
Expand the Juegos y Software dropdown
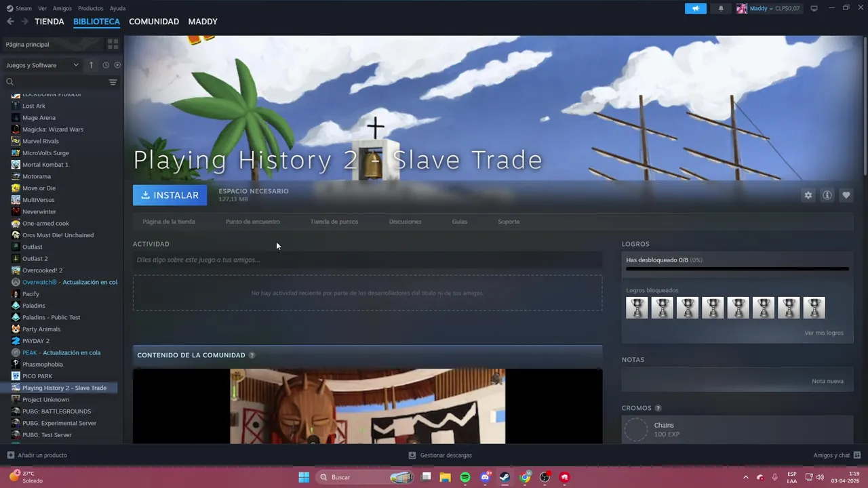click(42, 65)
